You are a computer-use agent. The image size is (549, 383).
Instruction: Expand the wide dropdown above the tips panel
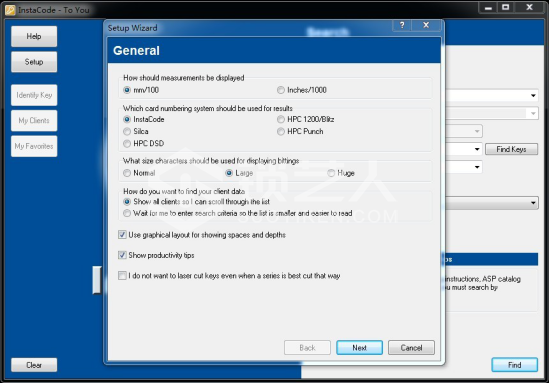(x=533, y=203)
